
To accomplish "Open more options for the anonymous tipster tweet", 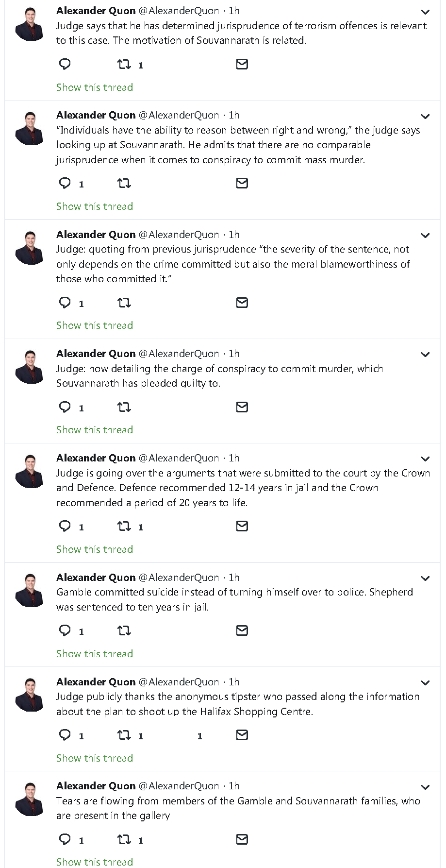I will point(425,683).
